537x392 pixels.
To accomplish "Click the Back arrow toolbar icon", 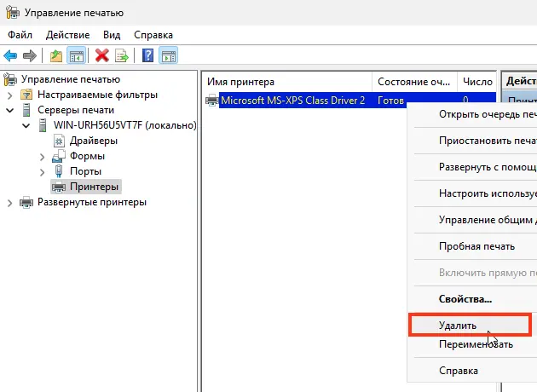I will coord(10,55).
